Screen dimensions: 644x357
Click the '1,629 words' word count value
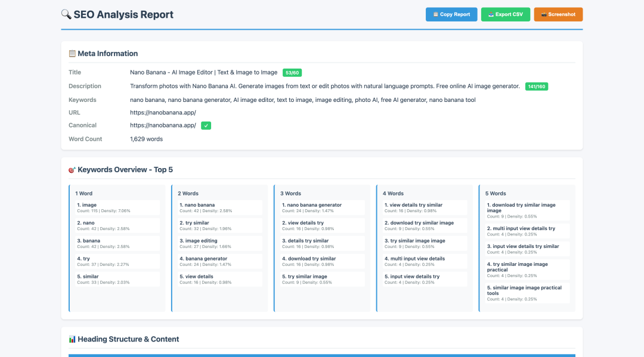pyautogui.click(x=146, y=139)
